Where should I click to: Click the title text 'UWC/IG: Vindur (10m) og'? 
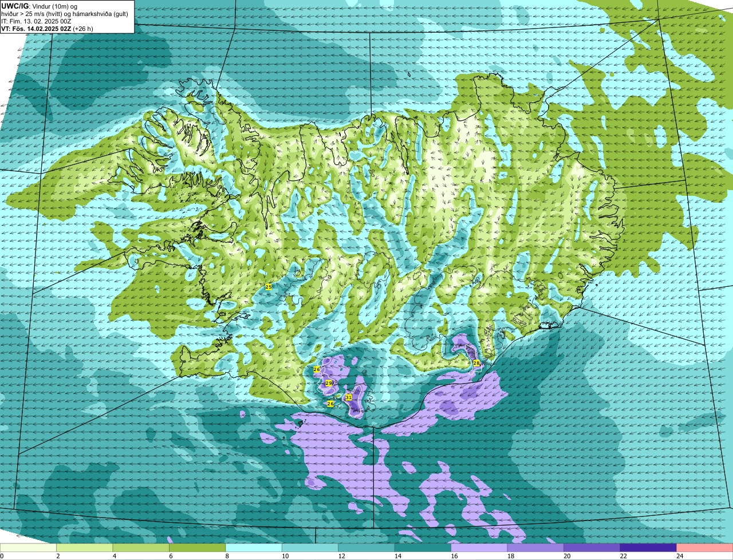[40, 6]
